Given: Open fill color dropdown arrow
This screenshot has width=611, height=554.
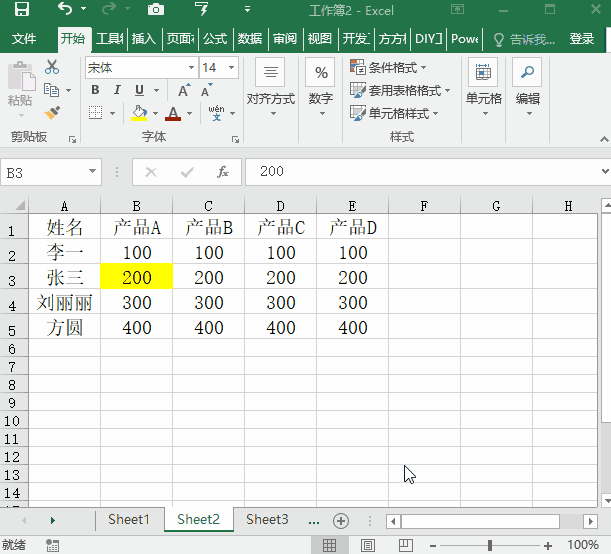Looking at the screenshot, I should (155, 113).
